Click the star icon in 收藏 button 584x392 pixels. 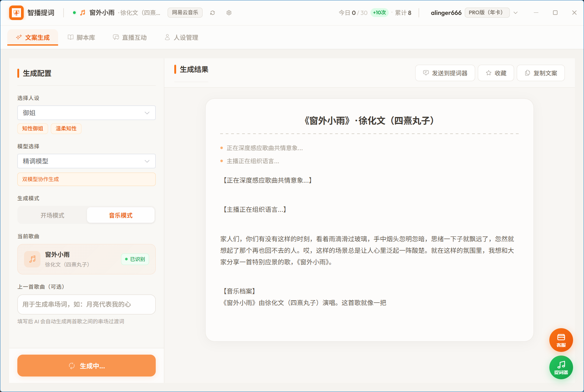coord(488,73)
